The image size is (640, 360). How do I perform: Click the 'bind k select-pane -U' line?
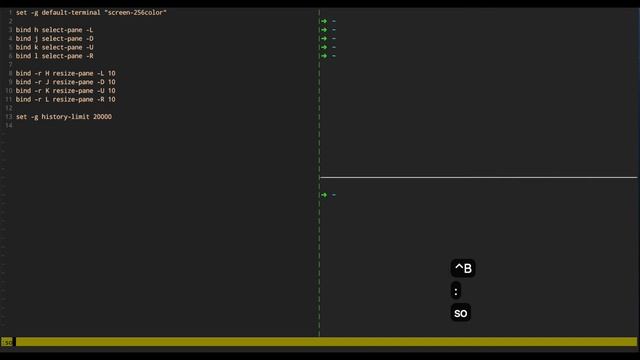tap(54, 47)
